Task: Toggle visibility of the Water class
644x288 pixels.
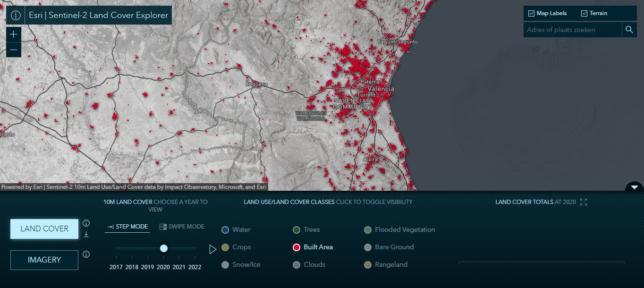Action: (x=225, y=230)
